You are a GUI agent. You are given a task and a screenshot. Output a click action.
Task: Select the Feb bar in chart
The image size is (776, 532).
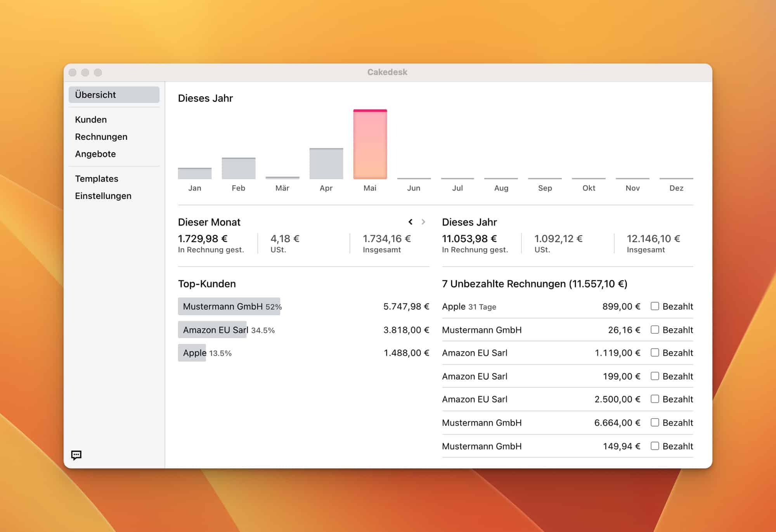[x=238, y=168]
